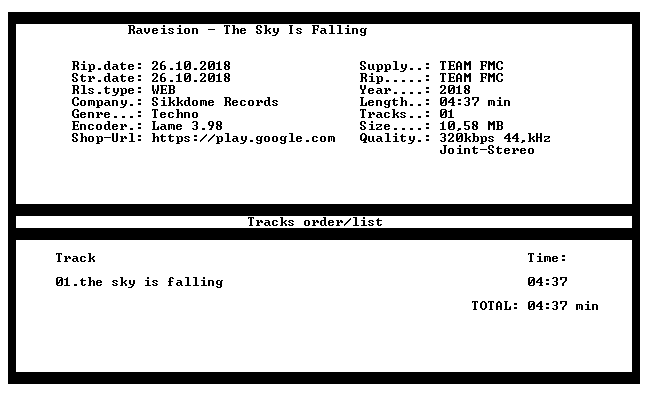
Task: Click the Rip field TEAM FMC value
Action: point(471,78)
